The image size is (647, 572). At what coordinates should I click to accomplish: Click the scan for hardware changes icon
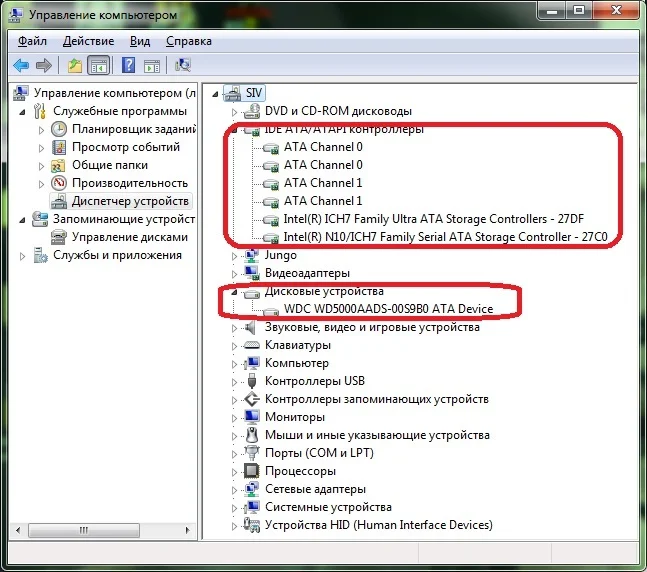tap(183, 65)
